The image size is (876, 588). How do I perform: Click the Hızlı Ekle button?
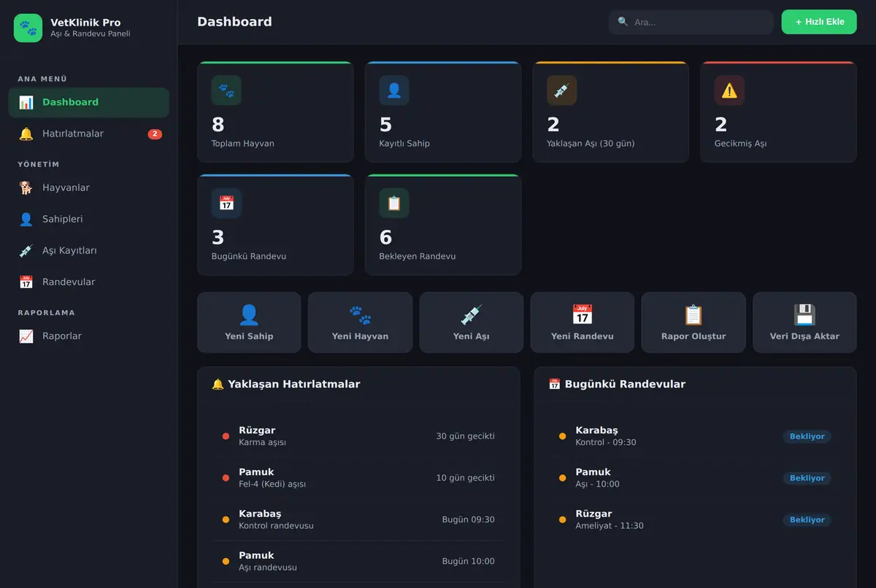click(x=819, y=22)
